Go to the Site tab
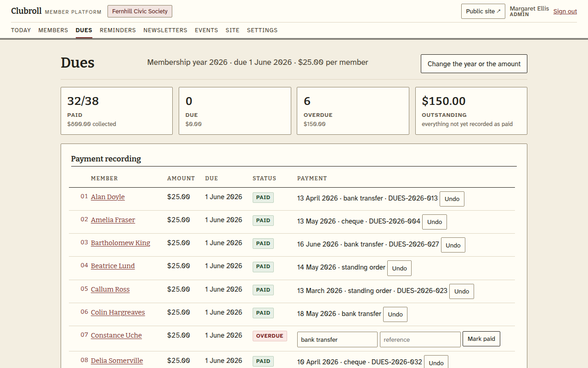This screenshot has height=368, width=588. [x=232, y=30]
